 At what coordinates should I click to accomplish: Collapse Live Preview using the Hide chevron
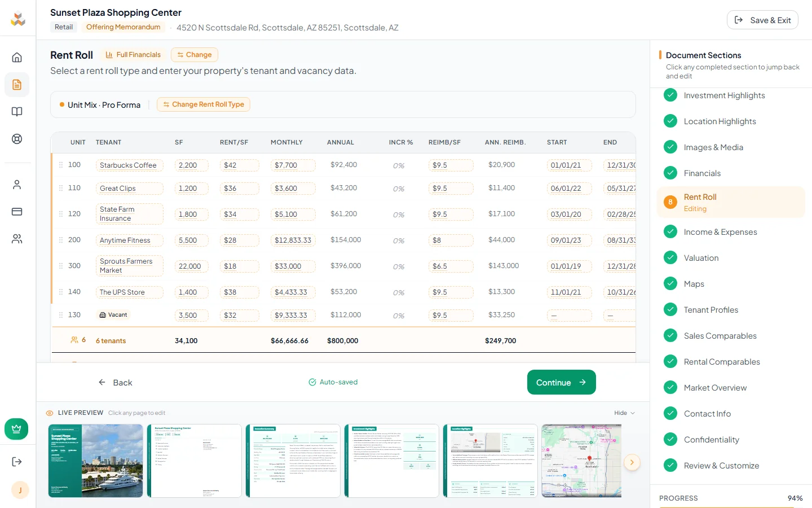click(x=624, y=413)
